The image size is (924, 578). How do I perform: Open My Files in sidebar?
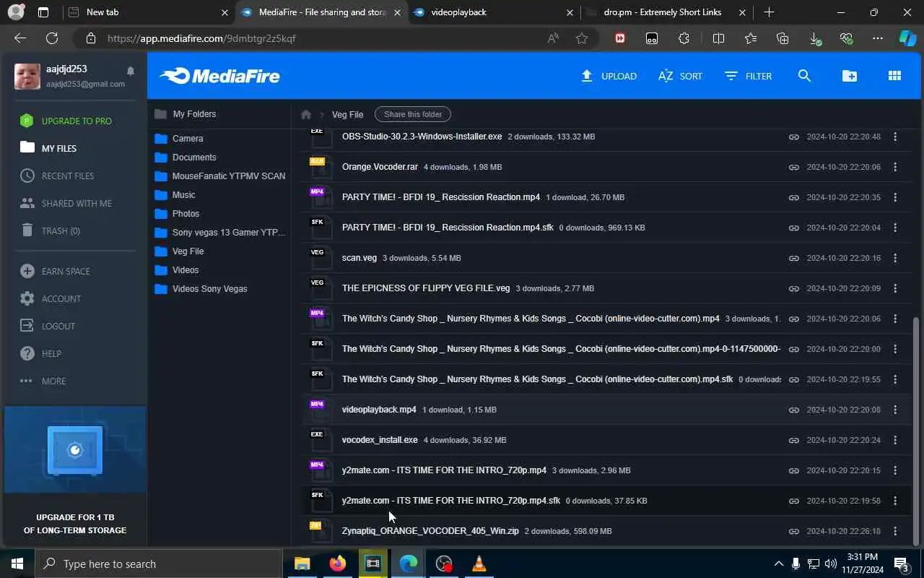(x=49, y=148)
